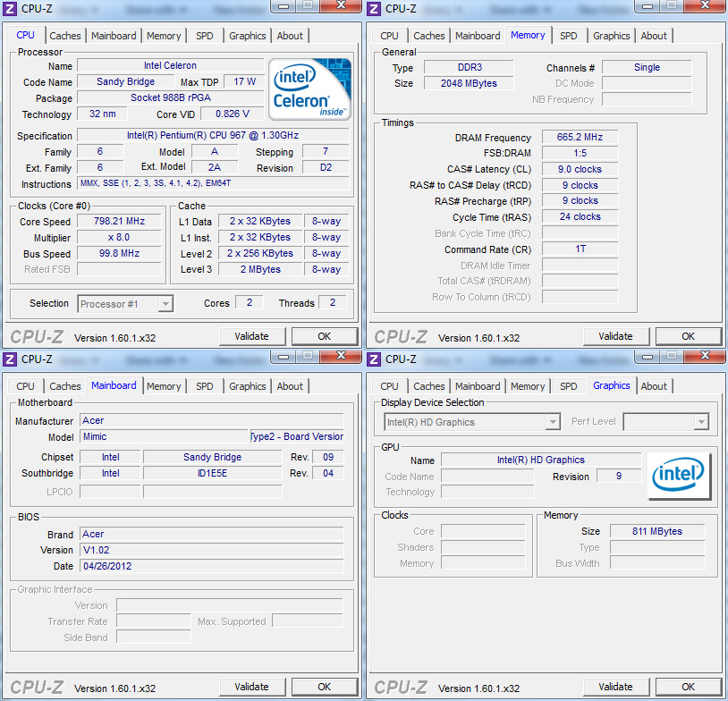Image resolution: width=728 pixels, height=701 pixels.
Task: Click the Specification field showing Pentium CPU 967
Action: tap(213, 136)
